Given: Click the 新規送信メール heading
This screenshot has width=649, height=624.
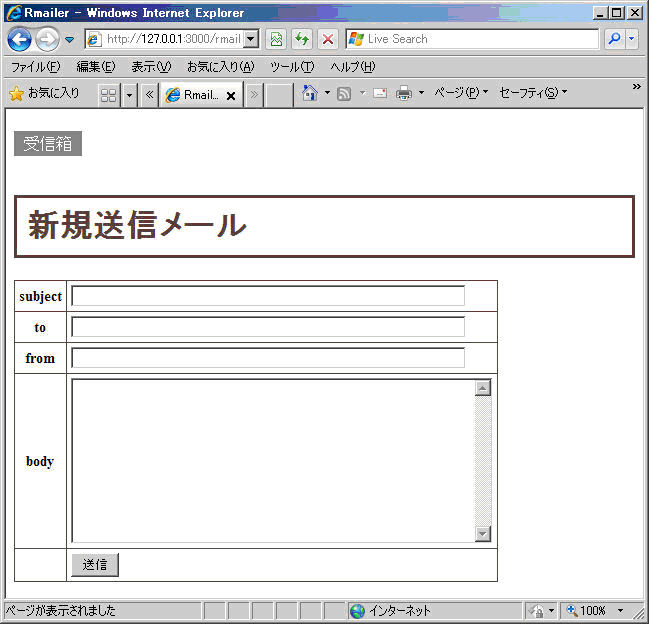Looking at the screenshot, I should (137, 226).
